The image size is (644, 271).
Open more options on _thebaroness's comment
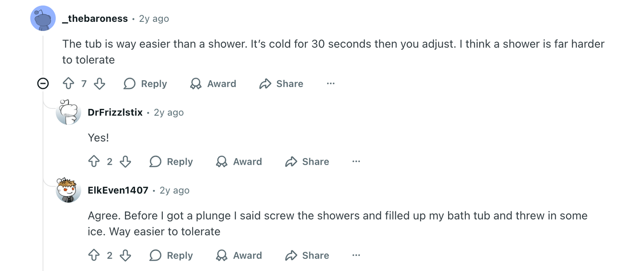(x=330, y=84)
